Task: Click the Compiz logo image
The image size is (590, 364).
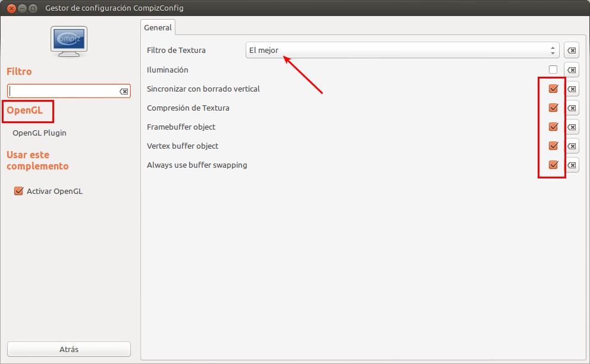Action: [68, 42]
